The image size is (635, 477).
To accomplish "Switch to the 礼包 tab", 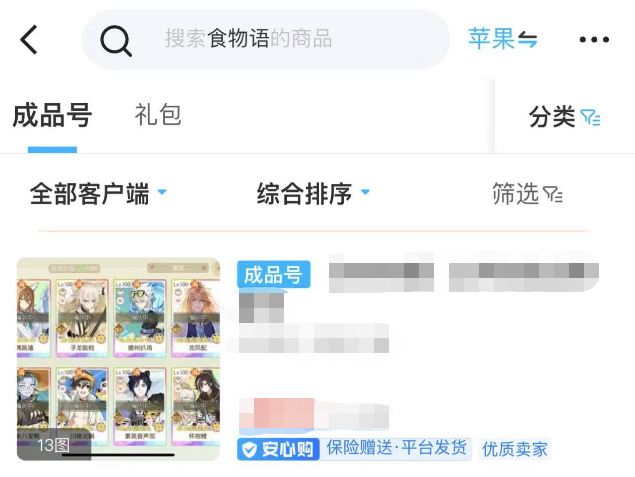I will tap(158, 115).
